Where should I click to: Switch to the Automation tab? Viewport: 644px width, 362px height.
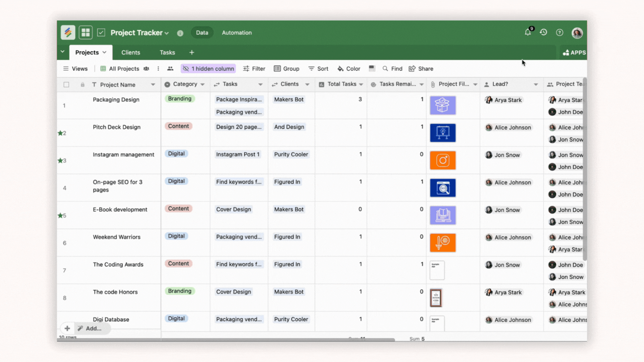[237, 33]
